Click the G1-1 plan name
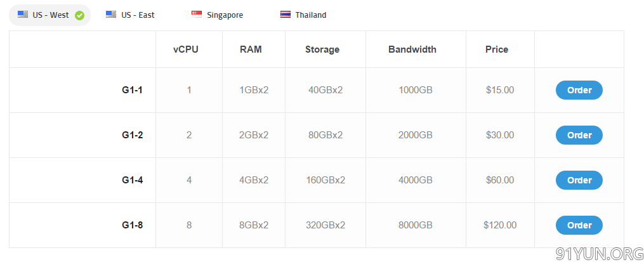This screenshot has height=262, width=644. coord(132,90)
